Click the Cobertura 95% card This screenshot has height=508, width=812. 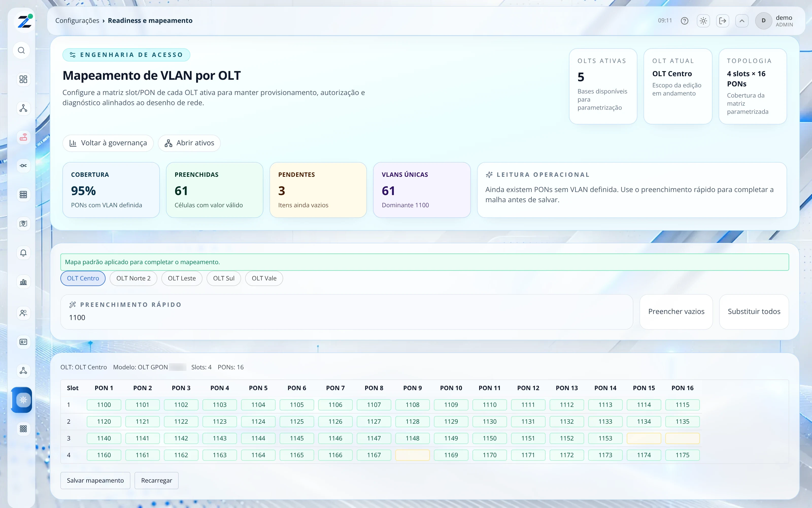[111, 190]
